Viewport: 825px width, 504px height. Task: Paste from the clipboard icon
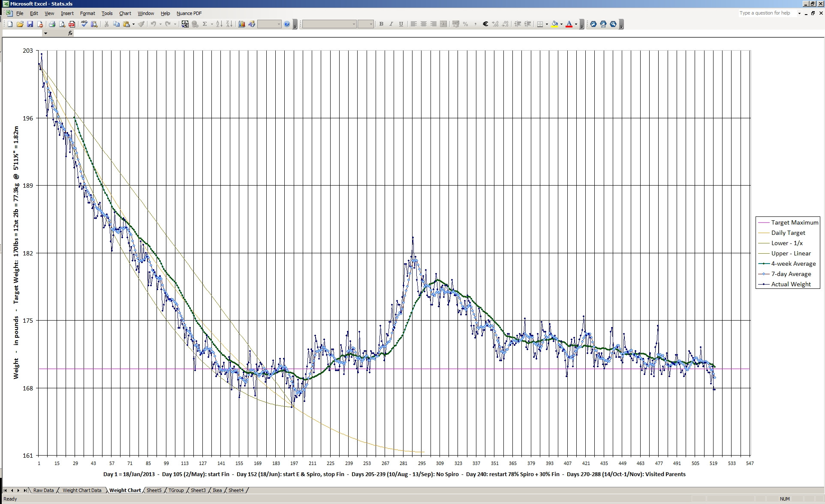[x=126, y=24]
